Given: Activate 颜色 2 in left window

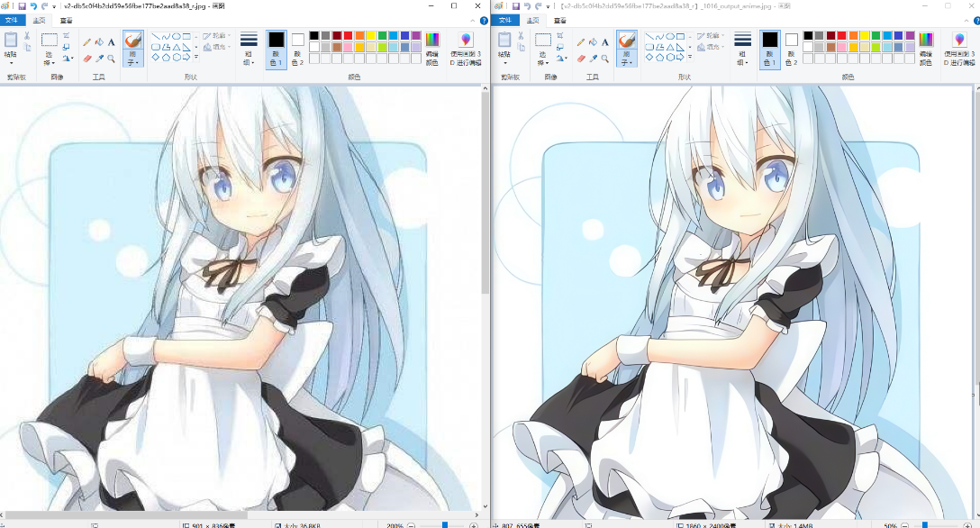Looking at the screenshot, I should (x=297, y=47).
